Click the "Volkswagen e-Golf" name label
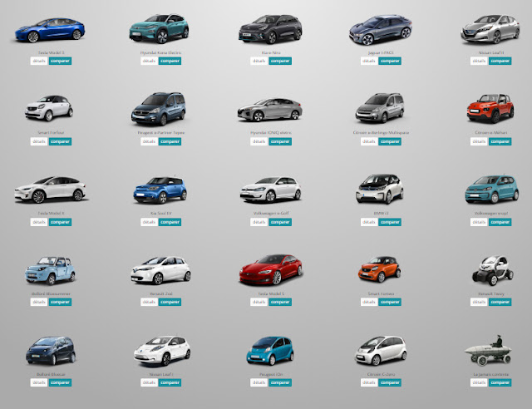The height and width of the screenshot is (409, 532). click(x=271, y=213)
